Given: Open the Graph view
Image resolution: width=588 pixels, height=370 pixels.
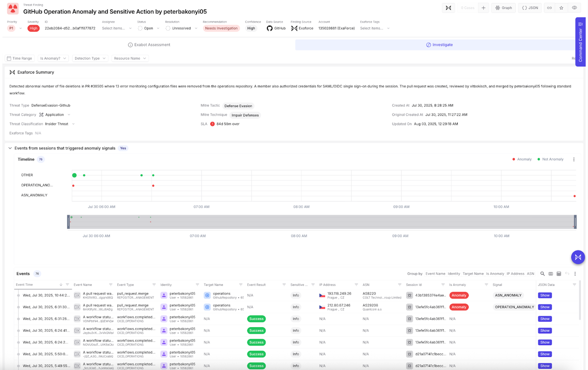Looking at the screenshot, I should tap(503, 8).
